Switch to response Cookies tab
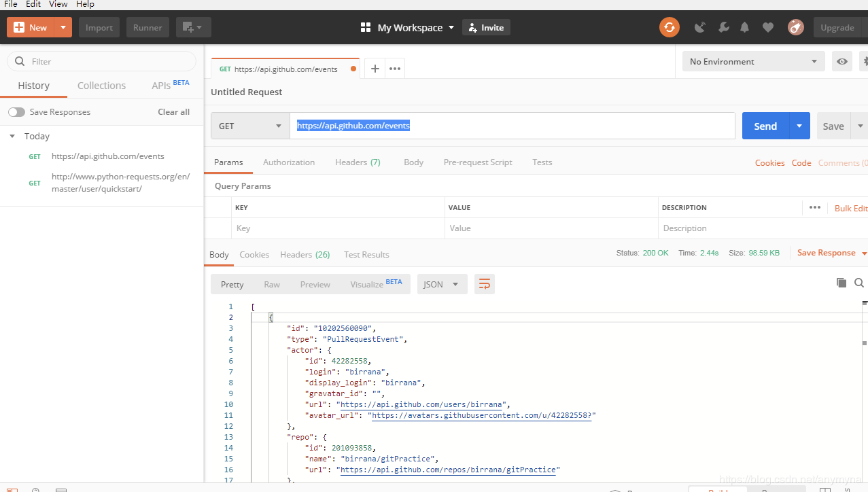 point(254,255)
